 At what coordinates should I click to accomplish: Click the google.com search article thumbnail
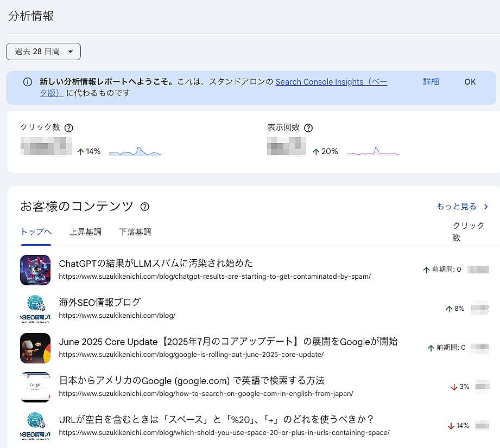point(35,387)
